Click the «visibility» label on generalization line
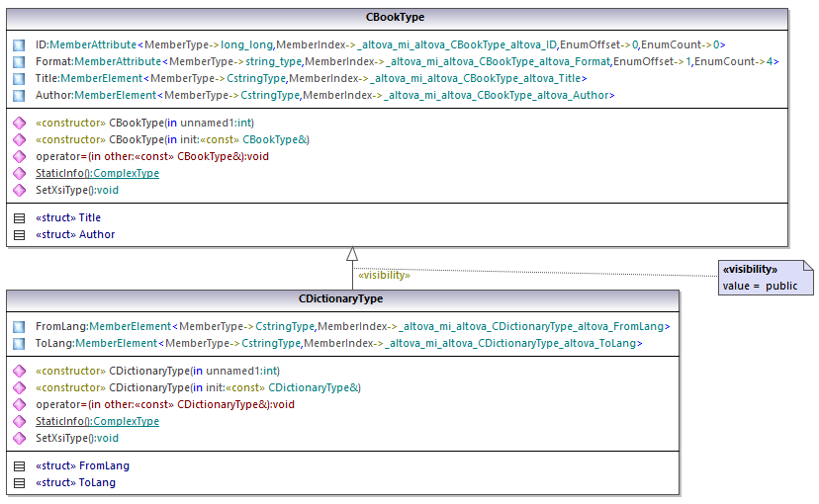The image size is (819, 504). coord(383,276)
